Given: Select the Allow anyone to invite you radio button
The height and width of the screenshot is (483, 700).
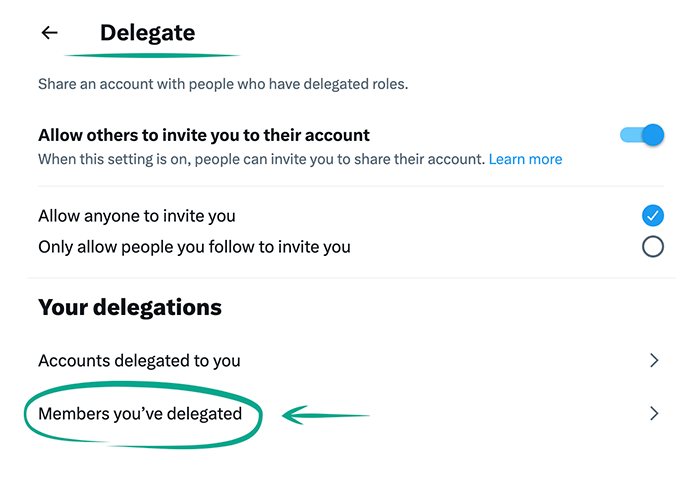Looking at the screenshot, I should pyautogui.click(x=653, y=215).
